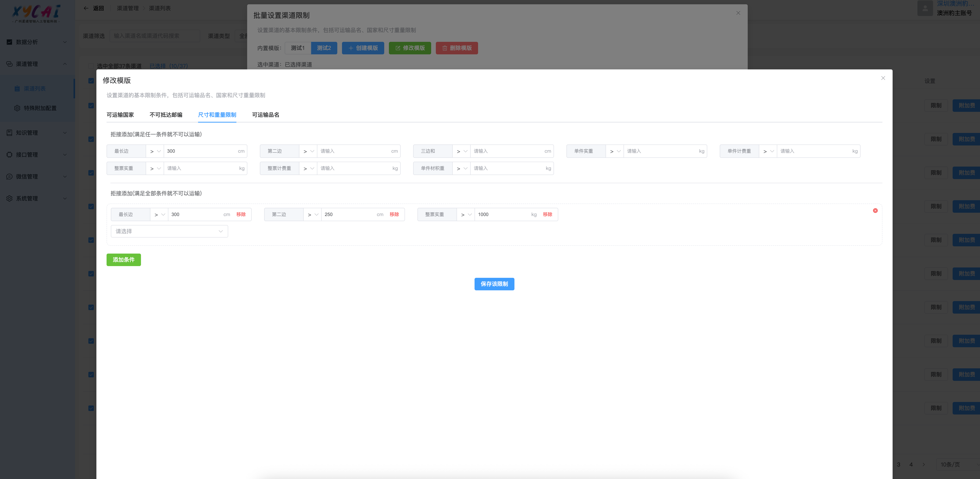The image size is (980, 479).
Task: Click the 保存该限制 button
Action: (494, 284)
